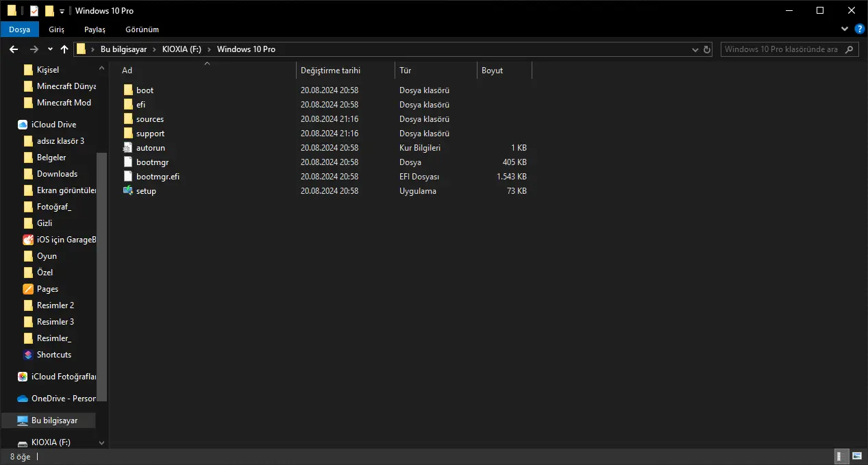868x465 pixels.
Task: Expand the ribbon with the chevron
Action: pyautogui.click(x=845, y=29)
